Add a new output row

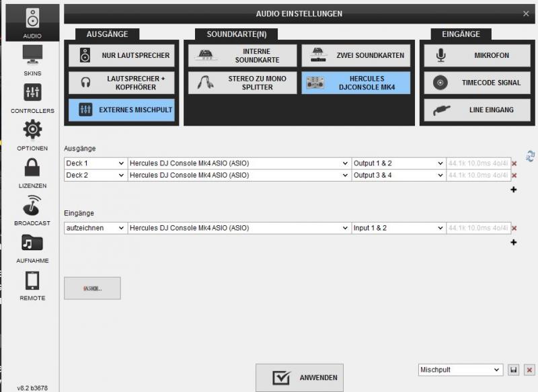pos(514,190)
